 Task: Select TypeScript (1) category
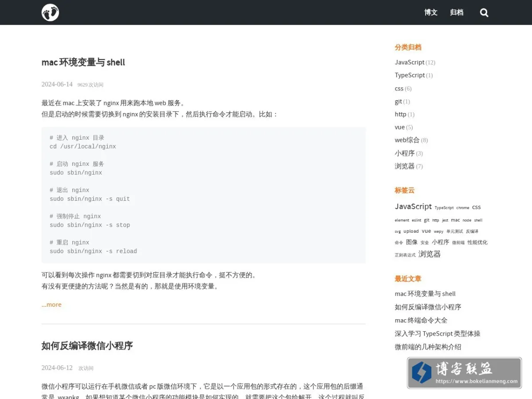tap(414, 75)
